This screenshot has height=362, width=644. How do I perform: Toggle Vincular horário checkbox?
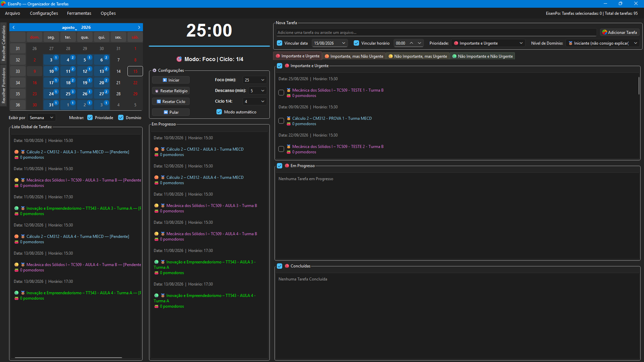click(356, 43)
